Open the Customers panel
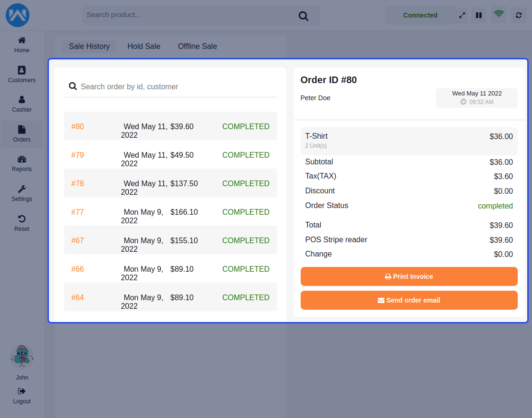The width and height of the screenshot is (532, 418). (21, 74)
